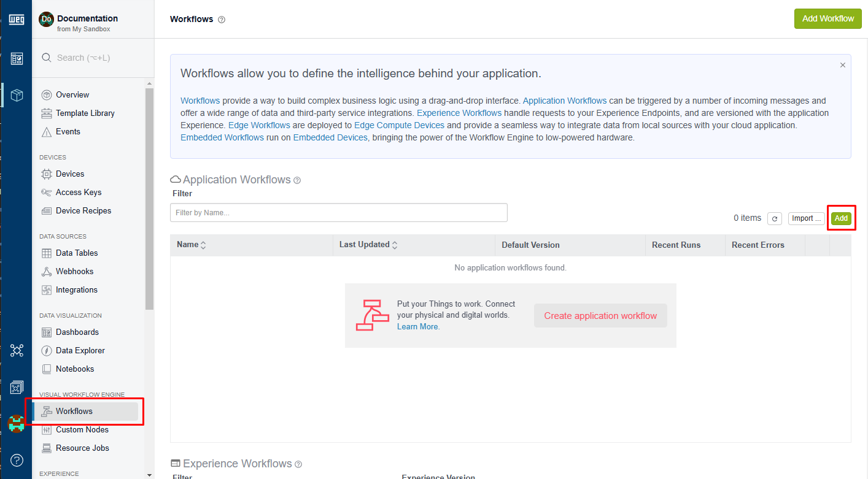Open Custom Nodes in sidebar

point(82,430)
